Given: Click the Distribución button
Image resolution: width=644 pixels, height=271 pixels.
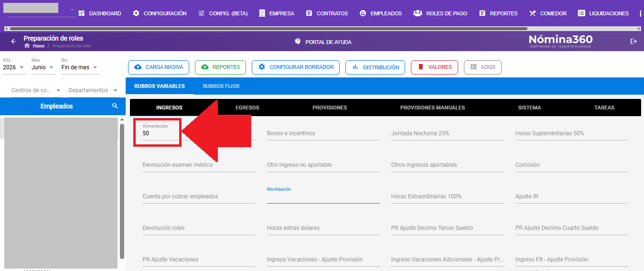Looking at the screenshot, I should pyautogui.click(x=375, y=67).
